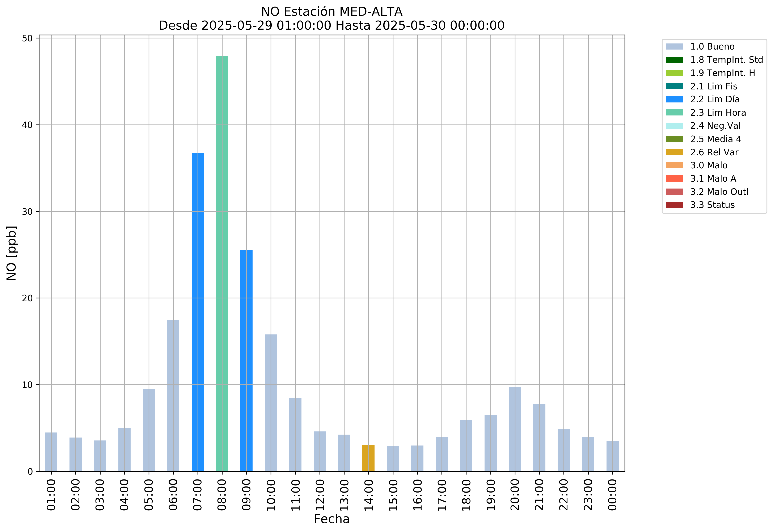Screen dimensions: 773x532
Task: Select the blue bar at 09:00
Action: 246,361
